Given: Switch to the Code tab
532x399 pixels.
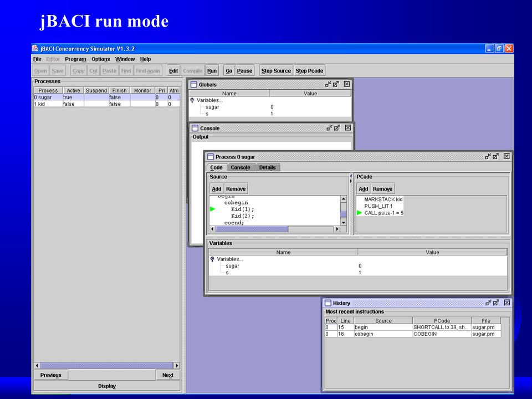Looking at the screenshot, I should (216, 167).
